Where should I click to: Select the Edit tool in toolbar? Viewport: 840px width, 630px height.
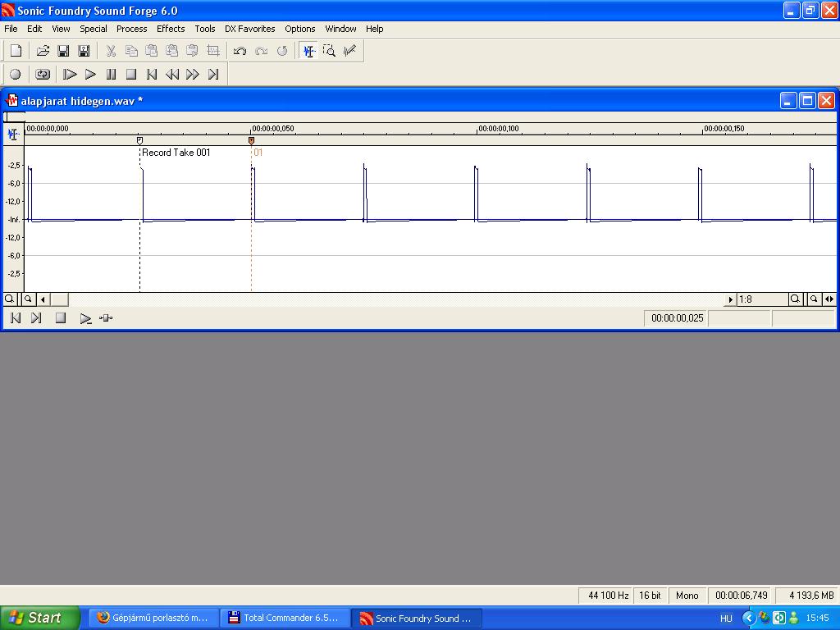click(308, 51)
